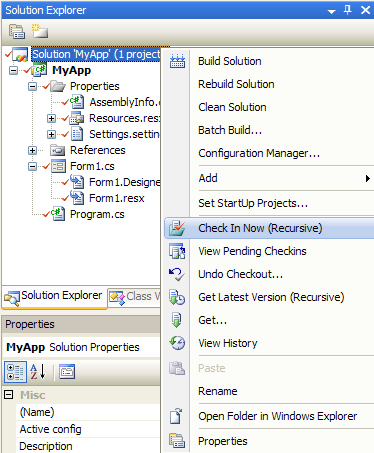Click the Resources.resx file icon

77,118
